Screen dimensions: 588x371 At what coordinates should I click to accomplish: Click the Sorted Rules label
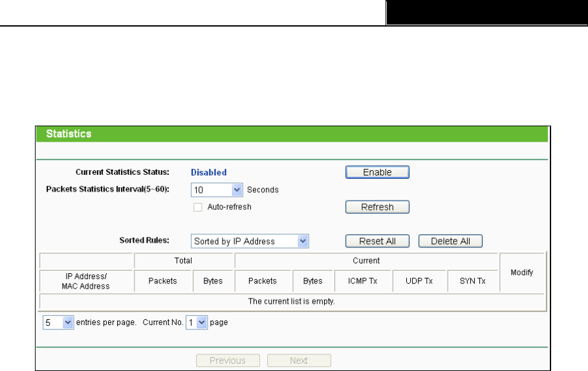(144, 240)
